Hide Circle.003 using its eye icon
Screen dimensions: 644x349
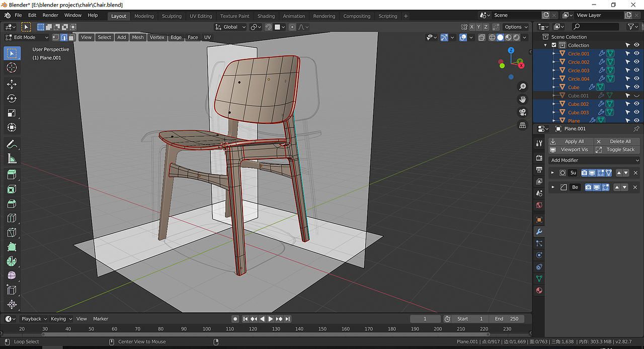636,71
